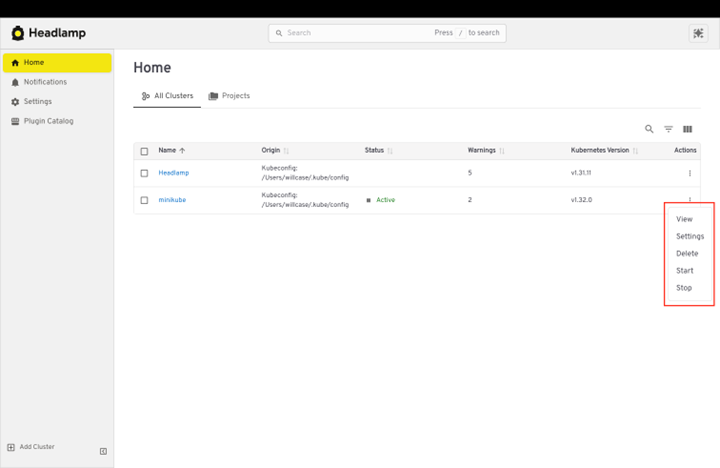Switch to the Projects tab
The width and height of the screenshot is (720, 468).
(229, 96)
